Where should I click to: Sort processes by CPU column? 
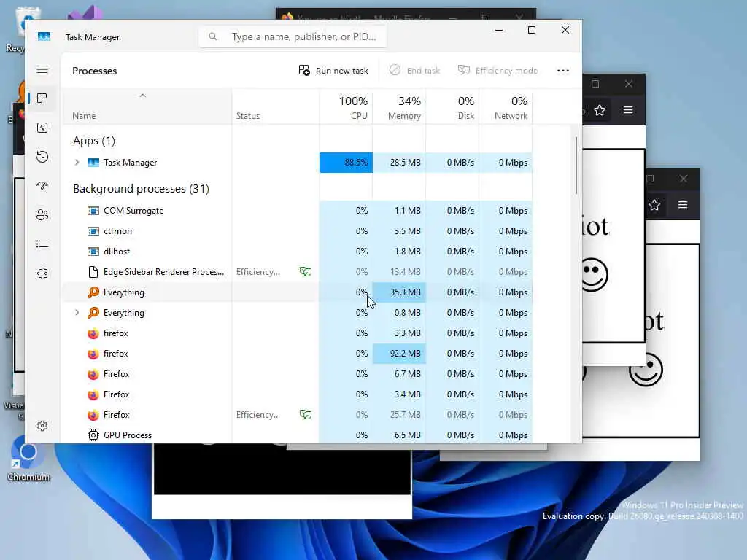tap(346, 108)
